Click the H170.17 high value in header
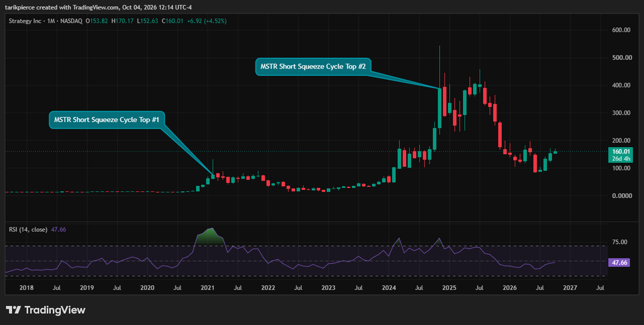 [122, 21]
